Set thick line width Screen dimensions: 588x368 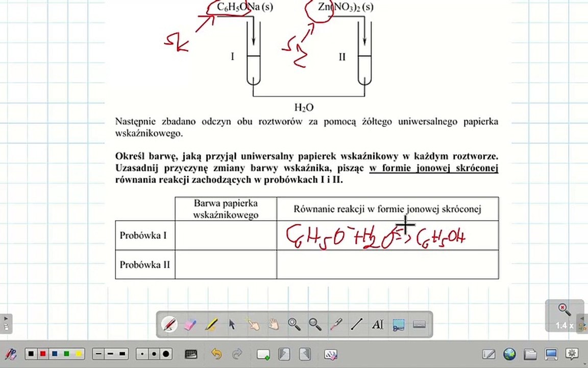[122, 354]
